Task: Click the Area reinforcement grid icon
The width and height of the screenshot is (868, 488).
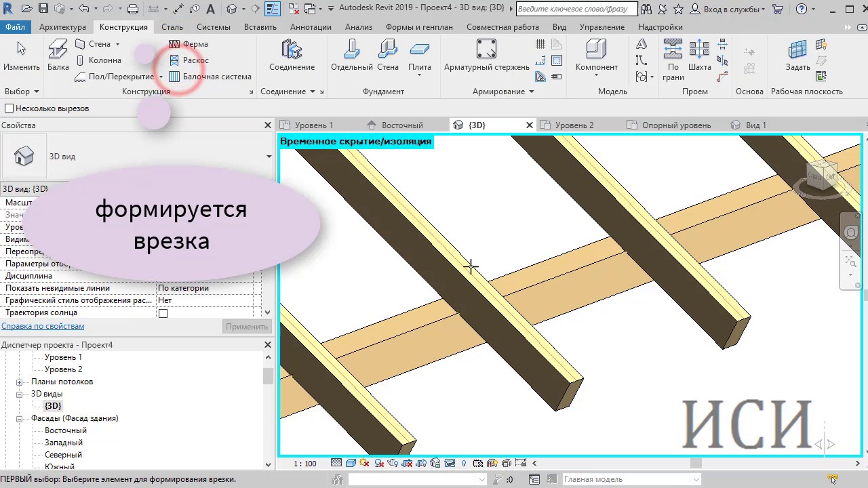Action: click(x=540, y=44)
